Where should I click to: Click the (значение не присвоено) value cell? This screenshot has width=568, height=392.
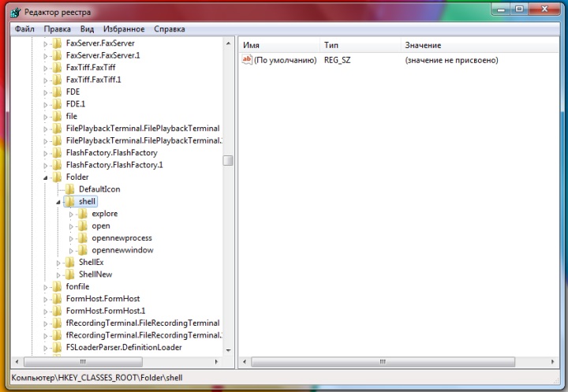(x=451, y=60)
